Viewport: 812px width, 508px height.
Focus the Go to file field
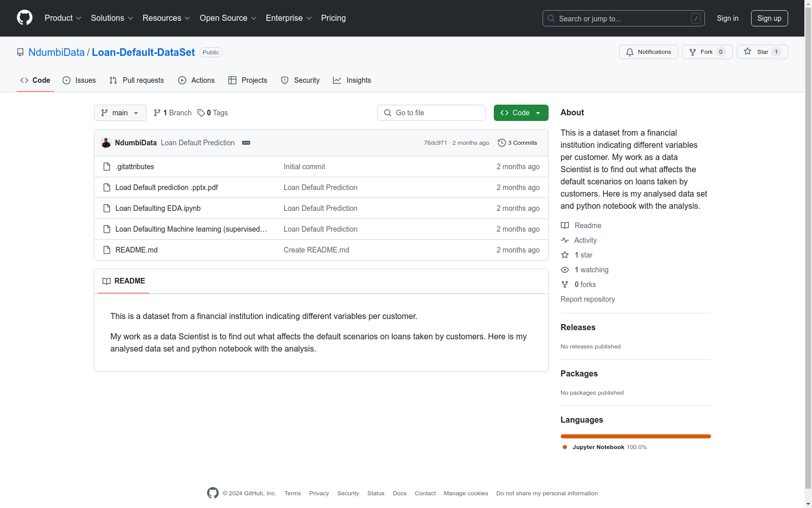click(x=431, y=113)
